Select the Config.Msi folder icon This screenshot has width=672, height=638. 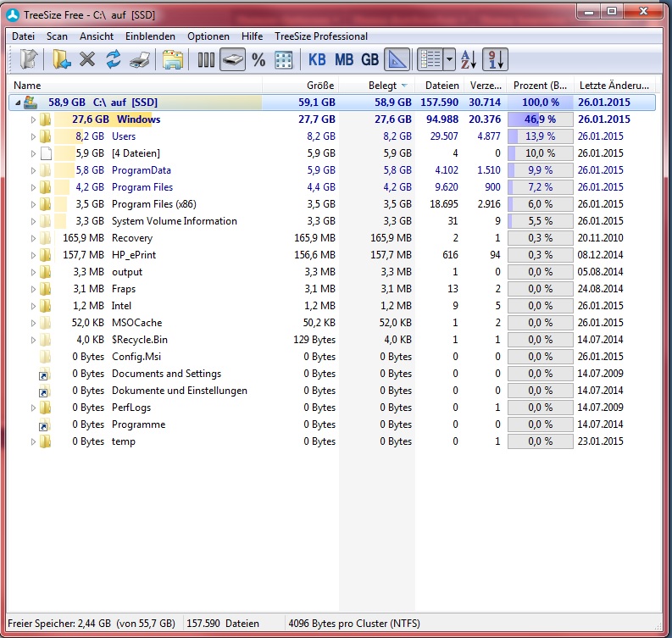(x=46, y=357)
